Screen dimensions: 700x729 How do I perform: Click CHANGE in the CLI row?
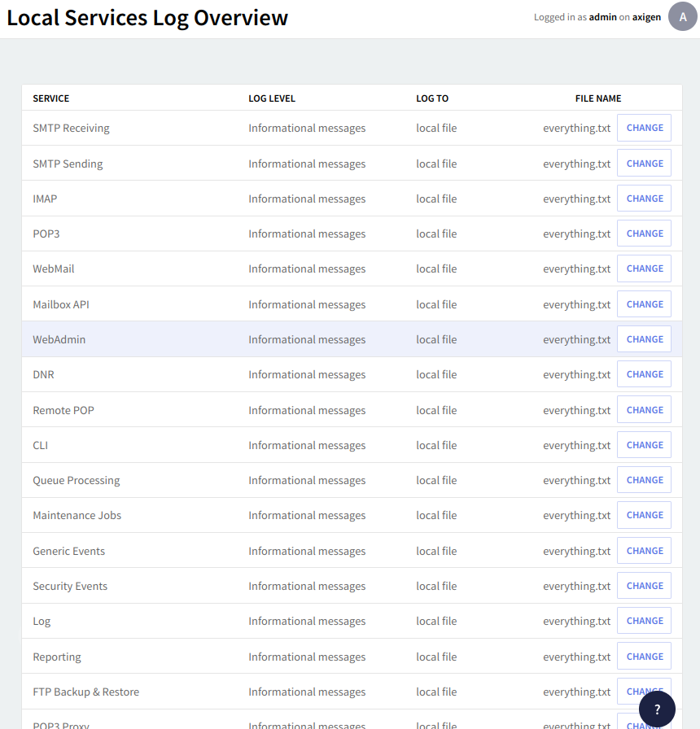click(x=644, y=445)
